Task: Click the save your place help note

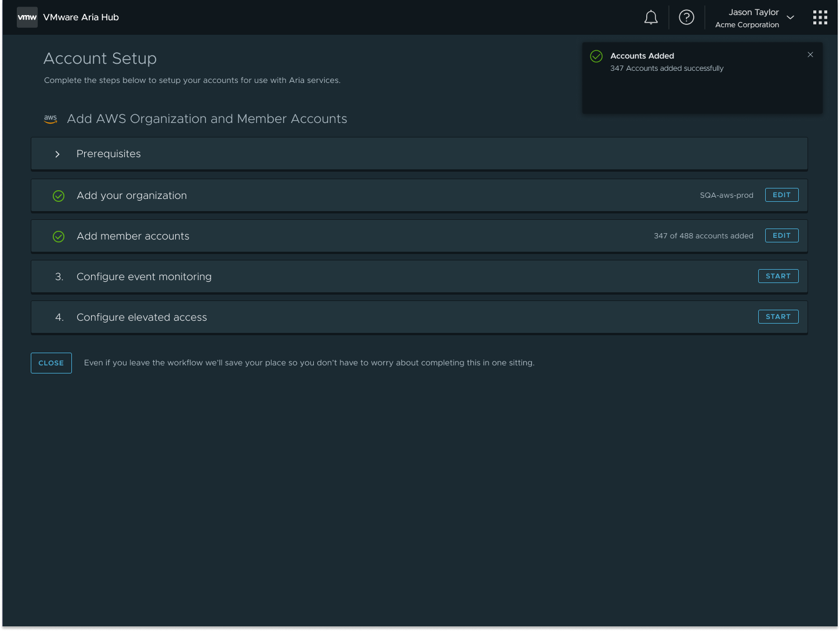Action: tap(309, 363)
